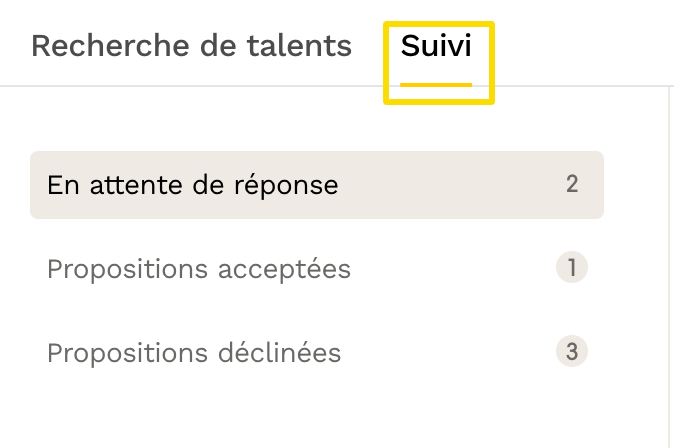The height and width of the screenshot is (448, 674).
Task: Open the Recherche de talents tab
Action: pos(191,46)
